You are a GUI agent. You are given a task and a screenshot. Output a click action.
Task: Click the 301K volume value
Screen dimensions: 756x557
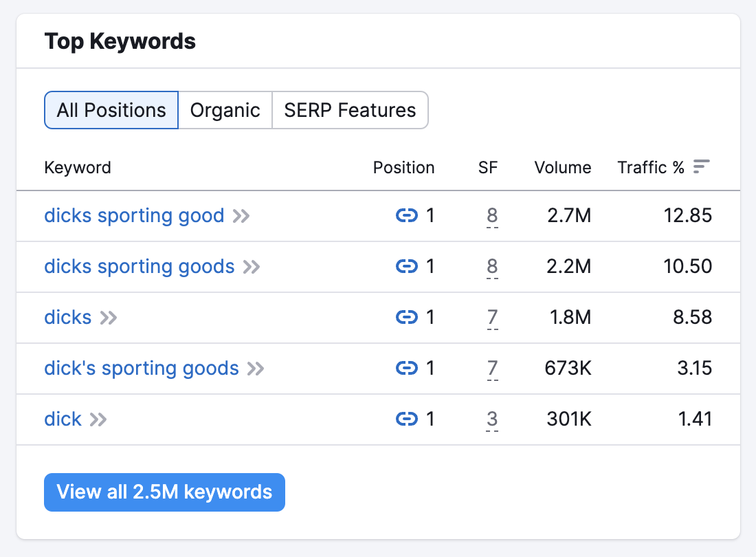(569, 419)
